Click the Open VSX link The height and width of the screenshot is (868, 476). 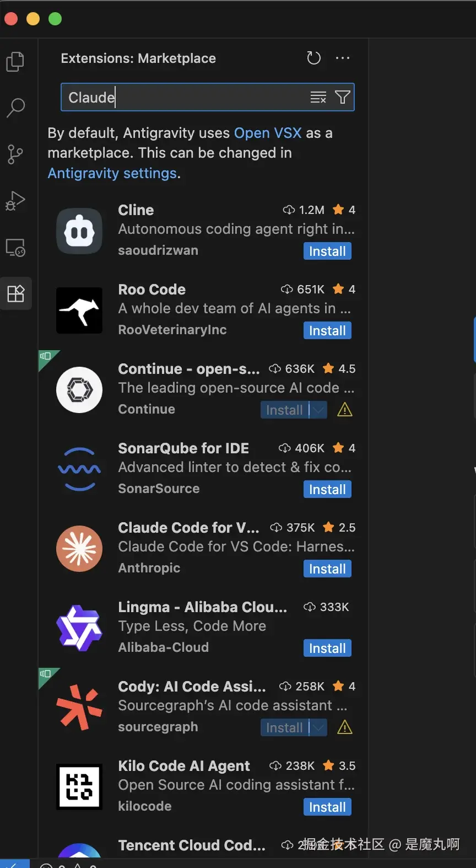tap(268, 133)
